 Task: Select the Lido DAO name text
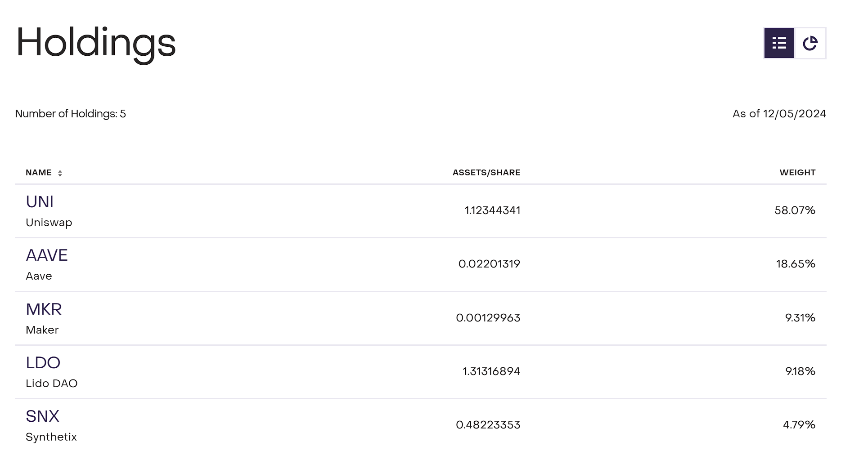tap(51, 384)
